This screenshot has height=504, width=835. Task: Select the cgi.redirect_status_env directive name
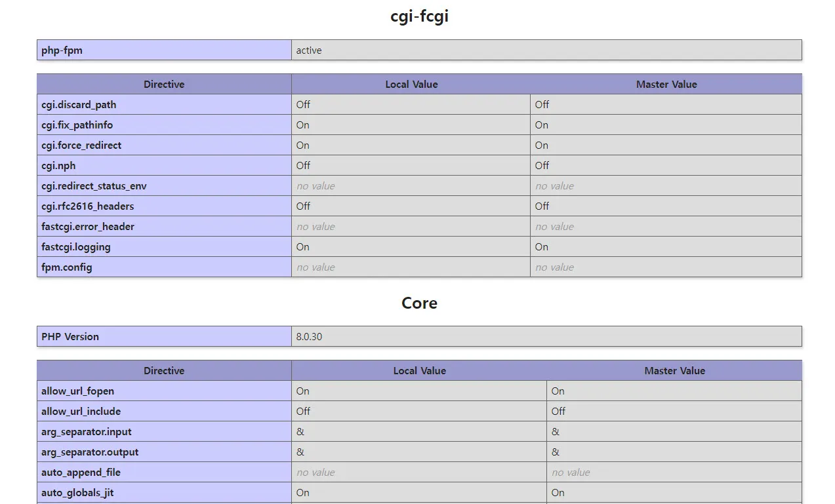click(x=94, y=186)
